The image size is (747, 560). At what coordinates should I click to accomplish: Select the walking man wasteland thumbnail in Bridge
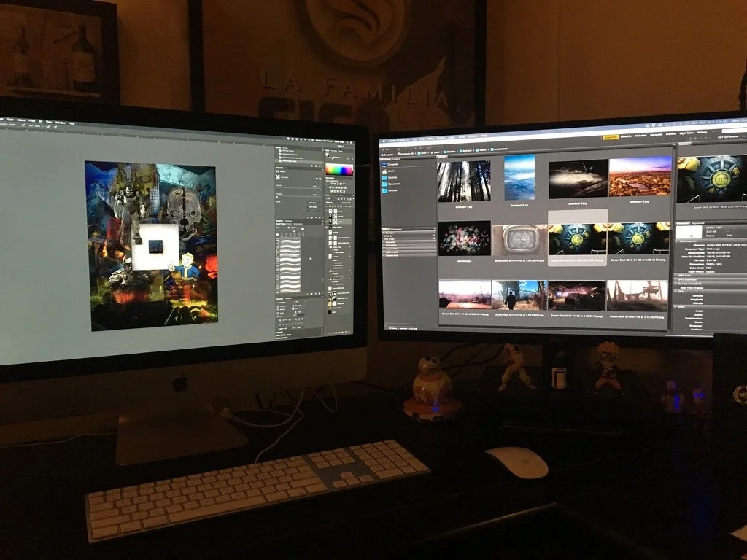[519, 295]
